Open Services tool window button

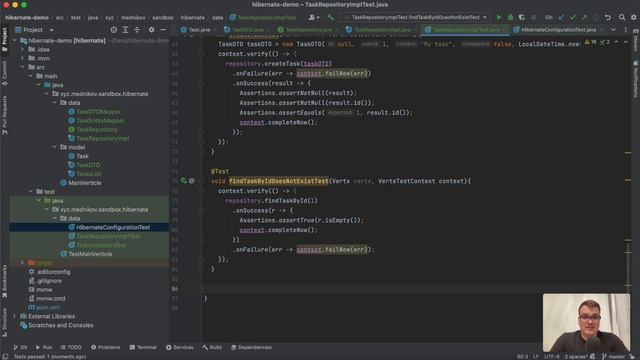[180, 347]
